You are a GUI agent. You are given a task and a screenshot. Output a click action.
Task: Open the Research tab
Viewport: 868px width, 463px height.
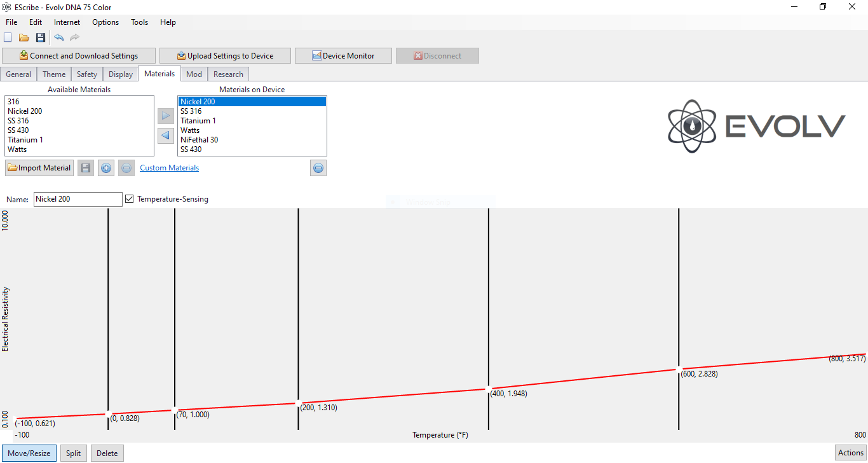[228, 74]
